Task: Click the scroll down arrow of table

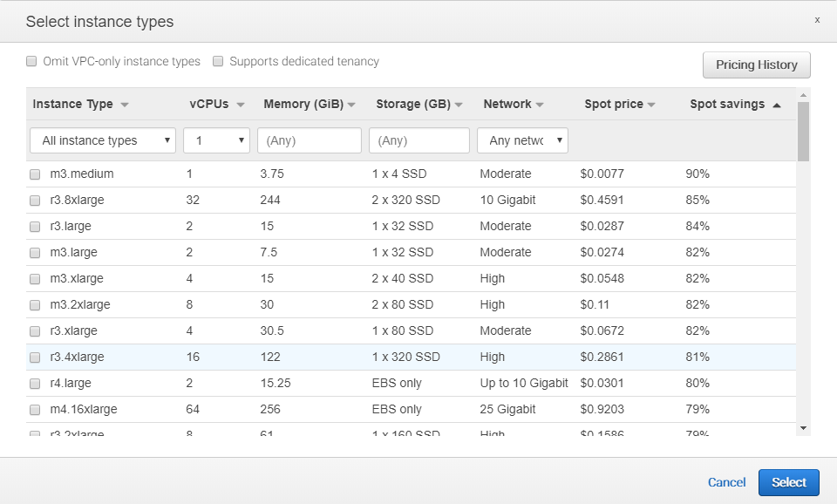Action: [x=803, y=428]
